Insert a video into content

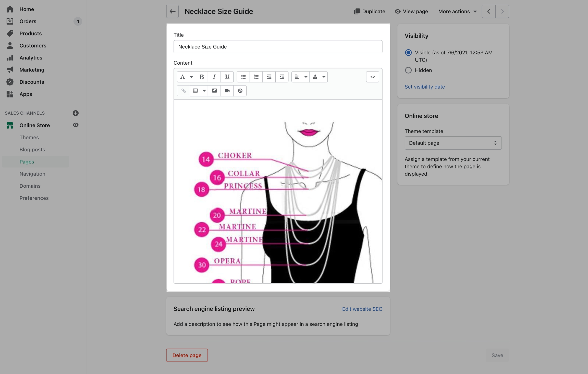227,91
